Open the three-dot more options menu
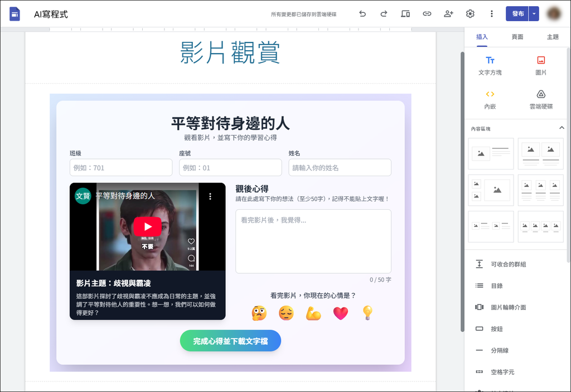This screenshot has height=392, width=571. pos(491,14)
